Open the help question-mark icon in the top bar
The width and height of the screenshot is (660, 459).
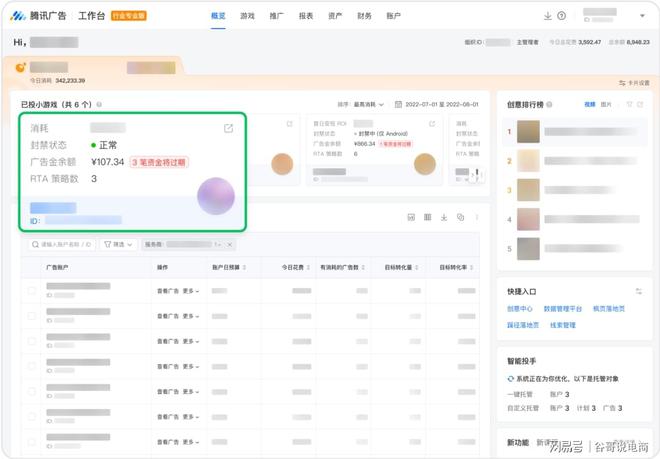point(562,16)
